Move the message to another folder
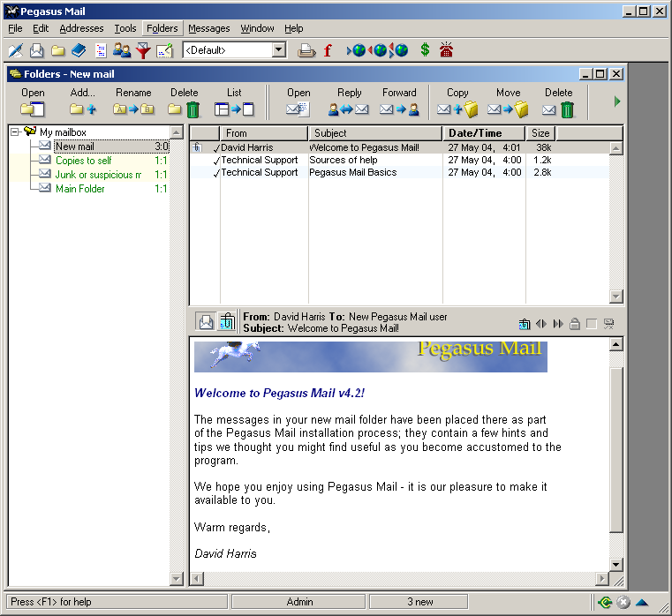The image size is (672, 616). tap(508, 102)
